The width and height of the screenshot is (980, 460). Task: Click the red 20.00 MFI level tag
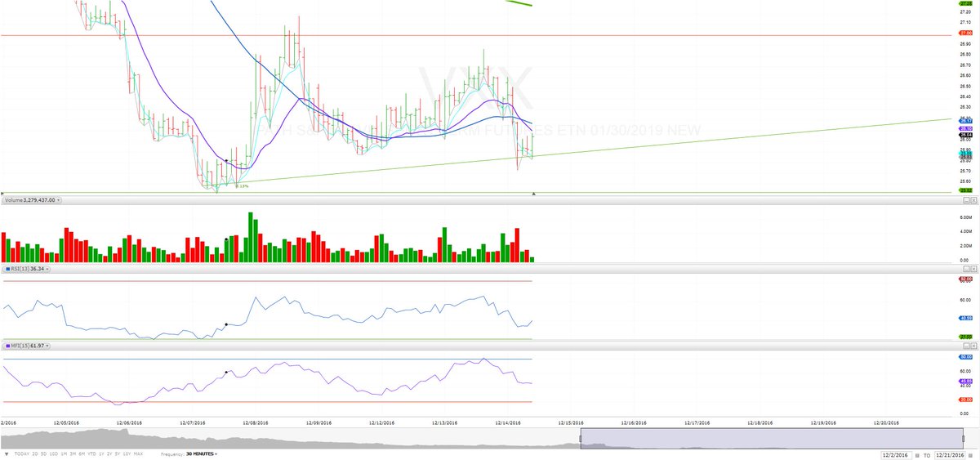[965, 400]
